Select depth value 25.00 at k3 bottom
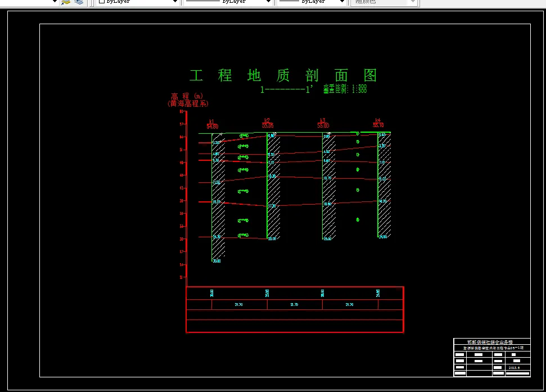This screenshot has width=546, height=392. pyautogui.click(x=327, y=239)
